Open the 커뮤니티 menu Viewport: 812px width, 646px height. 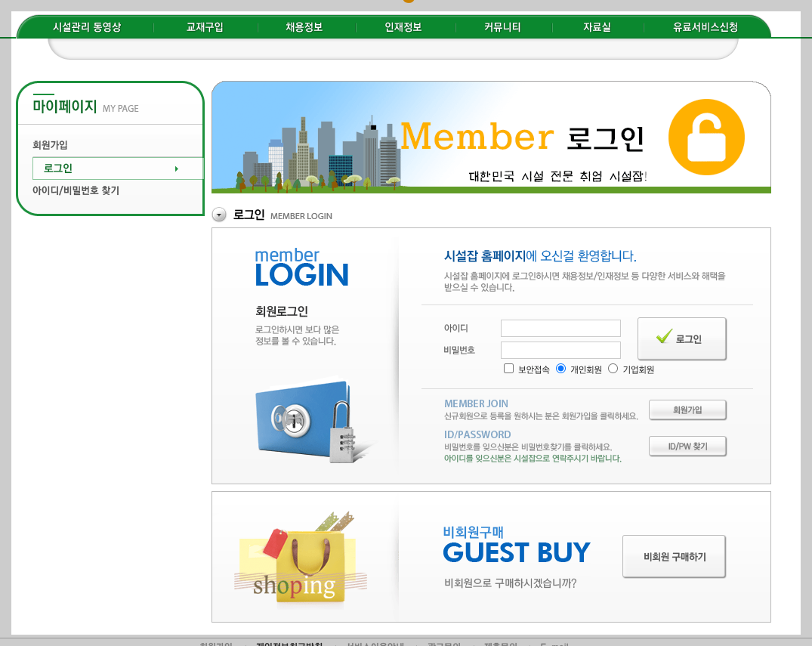tap(502, 27)
